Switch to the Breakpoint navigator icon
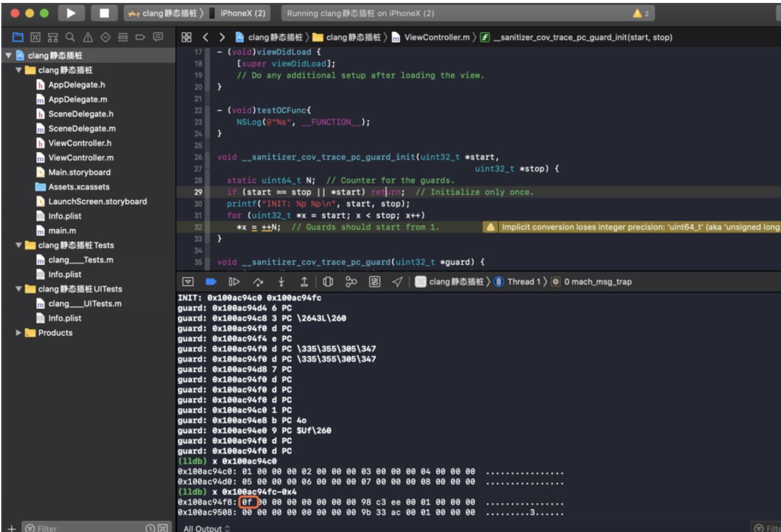The height and width of the screenshot is (532, 781). pos(140,38)
